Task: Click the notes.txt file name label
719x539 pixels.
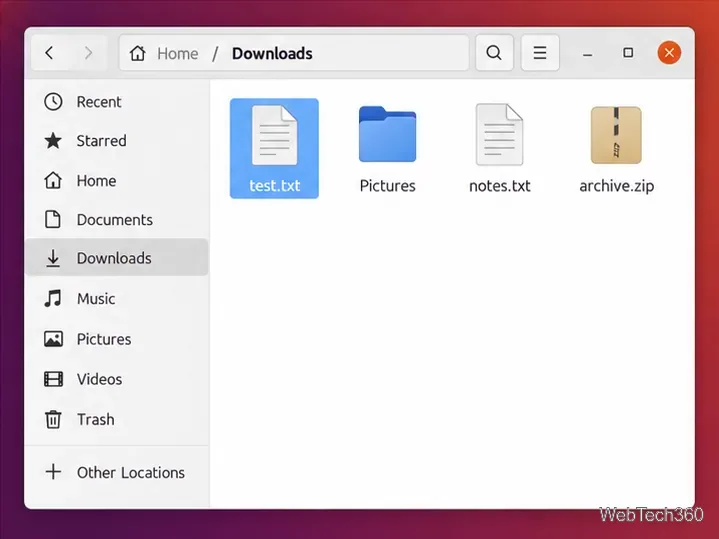Action: click(500, 186)
